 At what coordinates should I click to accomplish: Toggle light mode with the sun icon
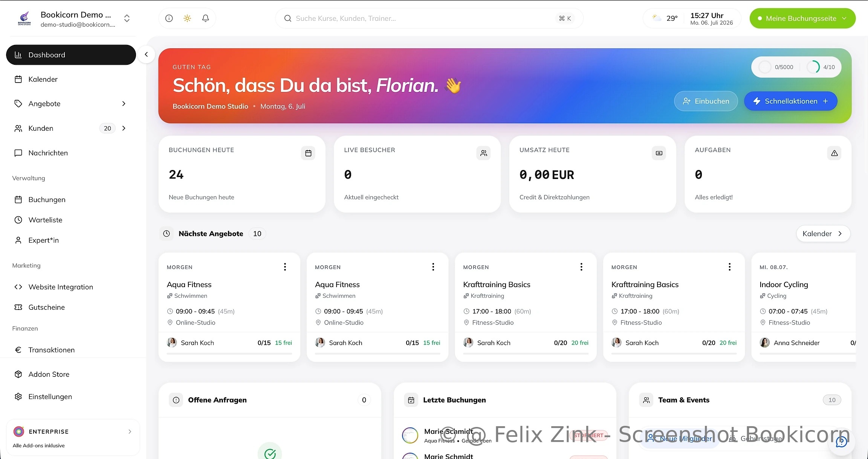187,18
